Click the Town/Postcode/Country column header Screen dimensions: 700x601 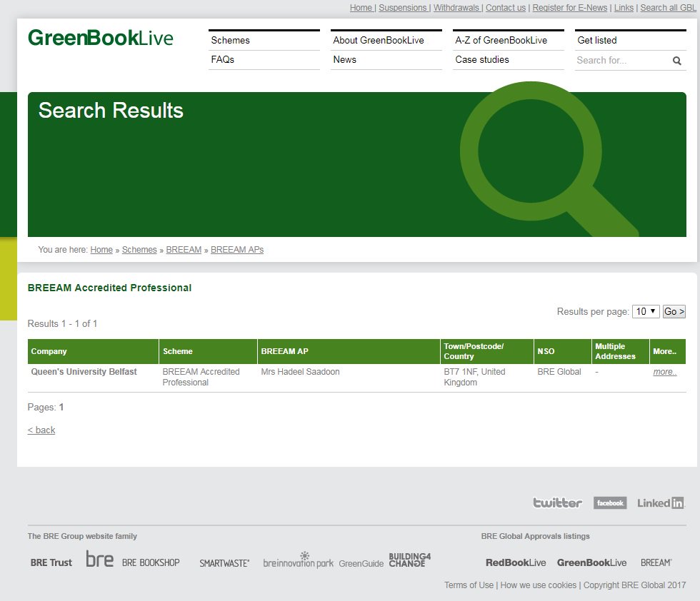(x=486, y=351)
